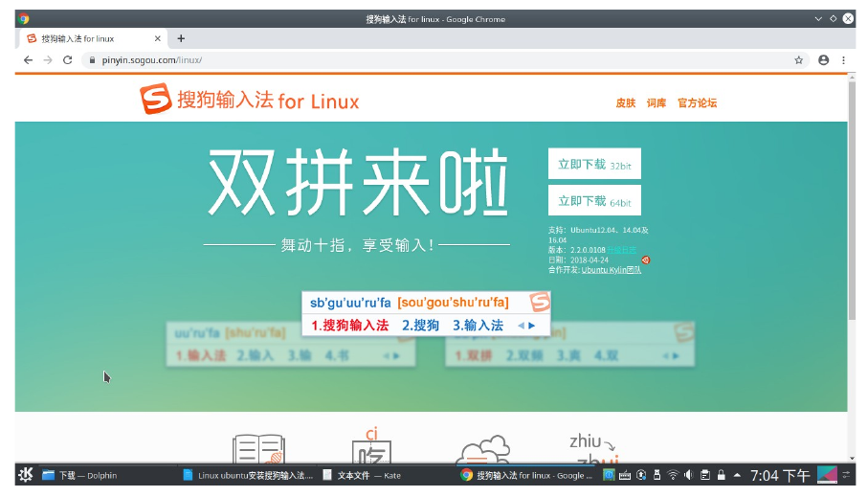
Task: Open the 词库 navigation link
Action: [x=657, y=103]
